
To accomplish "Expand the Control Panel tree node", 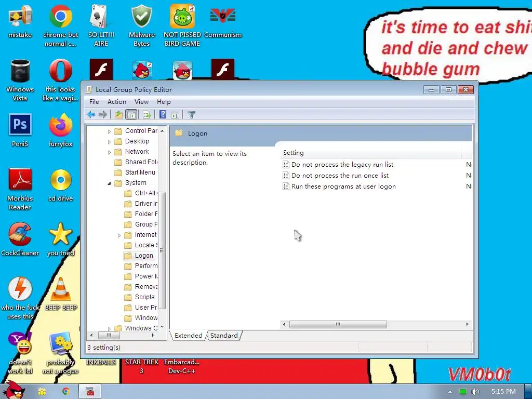I will click(x=109, y=131).
